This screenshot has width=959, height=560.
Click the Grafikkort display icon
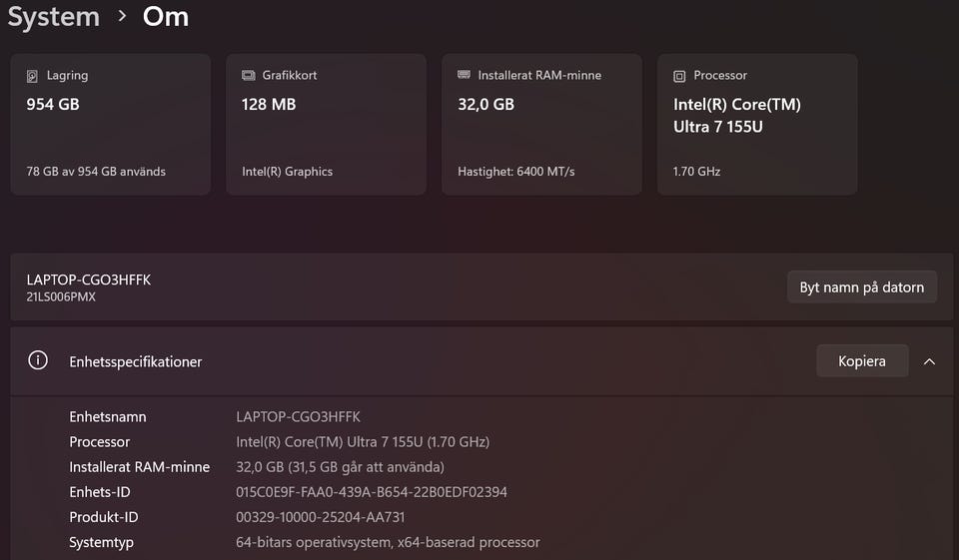(249, 76)
